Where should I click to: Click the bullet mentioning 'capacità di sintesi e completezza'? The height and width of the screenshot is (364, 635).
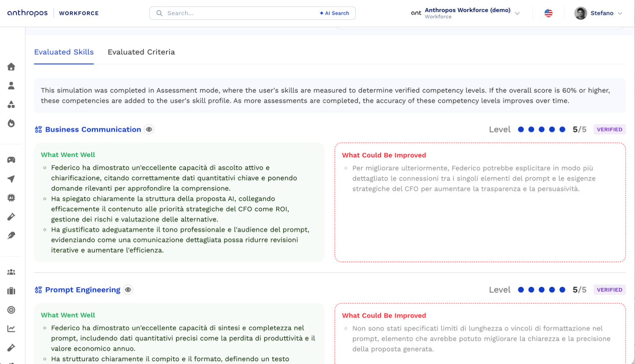click(183, 338)
